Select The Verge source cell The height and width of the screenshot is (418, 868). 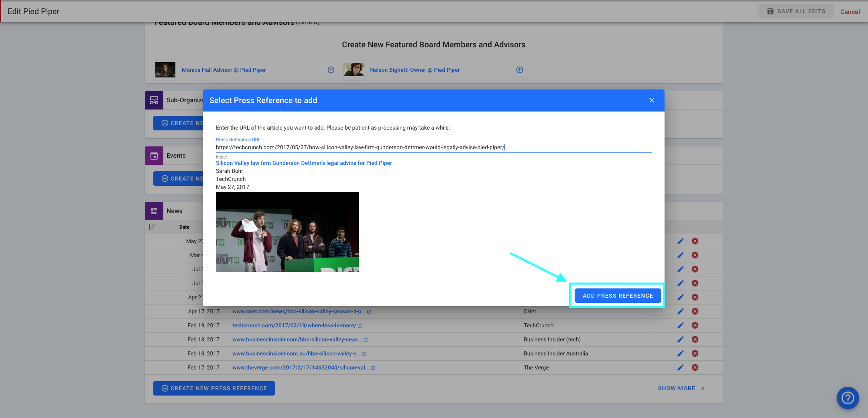point(536,367)
